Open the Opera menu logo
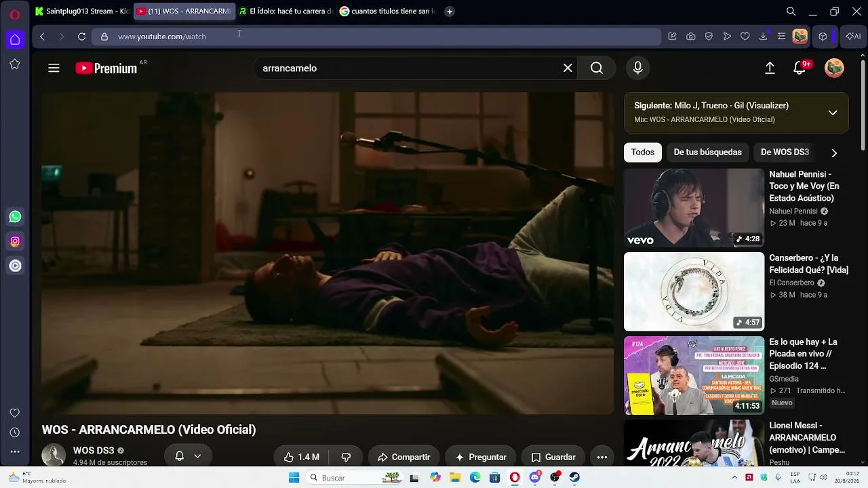The image size is (868, 488). [x=15, y=14]
